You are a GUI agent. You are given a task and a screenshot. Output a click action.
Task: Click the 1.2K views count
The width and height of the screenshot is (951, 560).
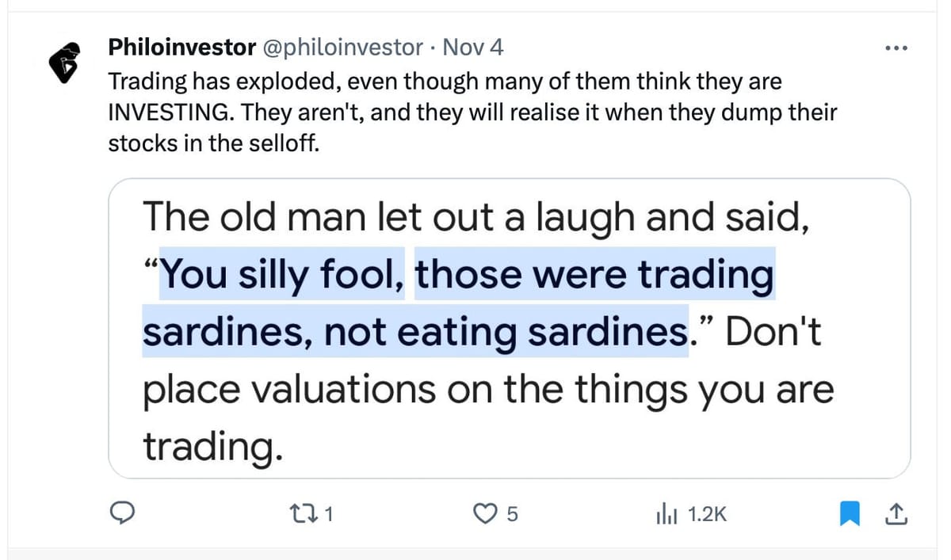point(707,515)
